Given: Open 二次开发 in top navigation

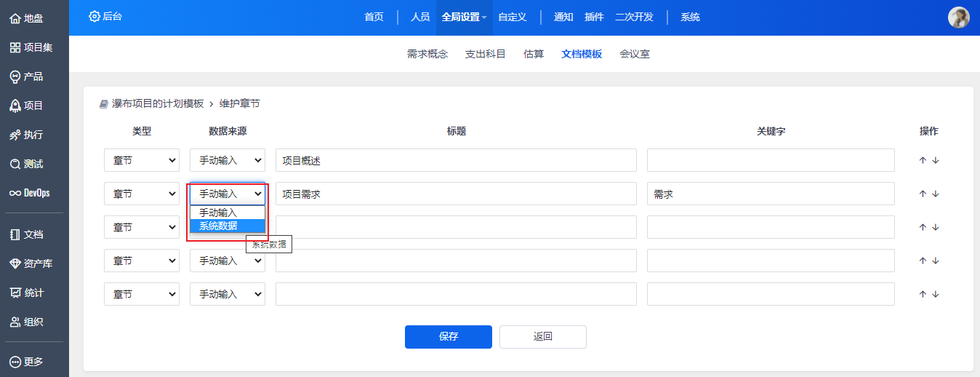Looking at the screenshot, I should (634, 17).
